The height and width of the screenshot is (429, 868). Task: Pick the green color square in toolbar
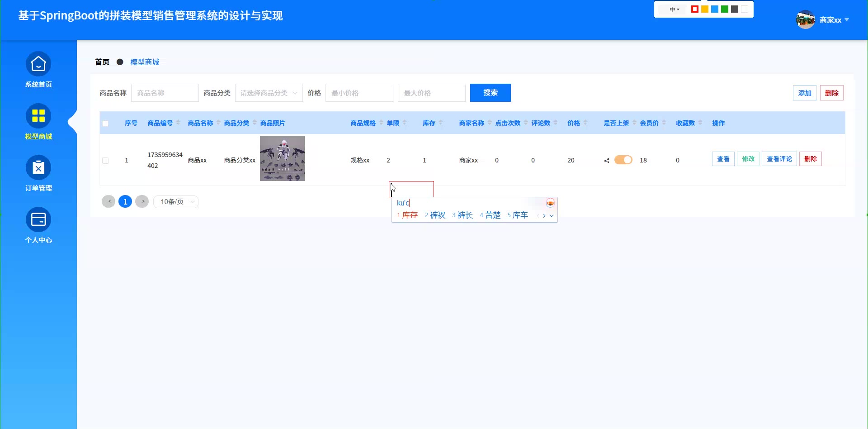point(725,9)
